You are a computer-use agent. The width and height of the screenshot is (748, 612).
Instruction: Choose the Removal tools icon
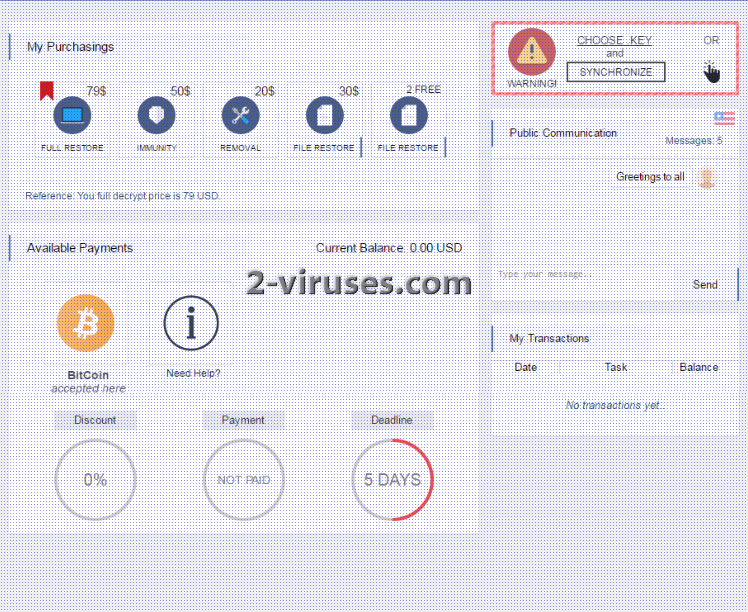(240, 116)
